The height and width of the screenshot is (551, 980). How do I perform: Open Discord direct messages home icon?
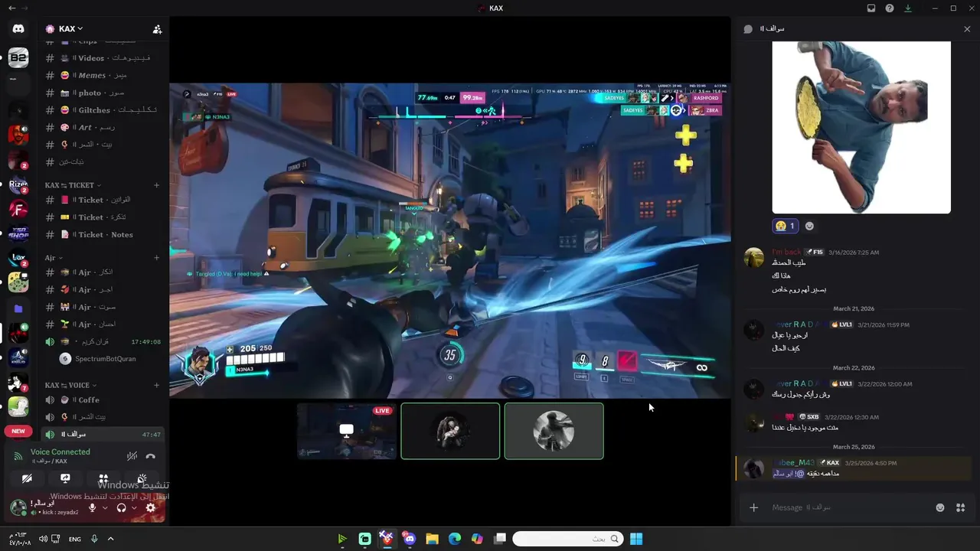tap(18, 29)
